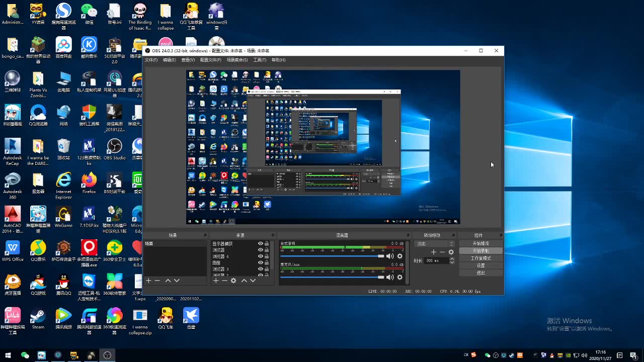Toggle visibility of 浏览器 4 source
The height and width of the screenshot is (362, 644).
[261, 256]
